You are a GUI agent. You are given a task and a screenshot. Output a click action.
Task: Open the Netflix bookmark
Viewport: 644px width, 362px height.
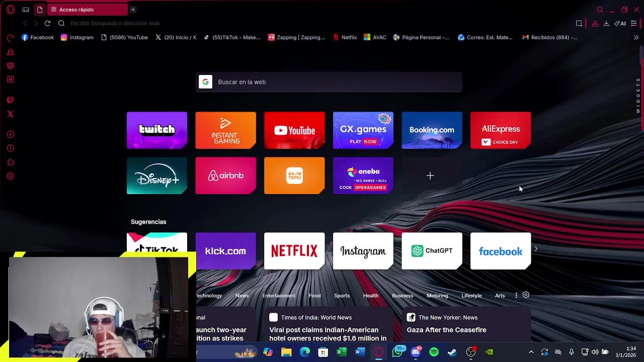tap(345, 37)
